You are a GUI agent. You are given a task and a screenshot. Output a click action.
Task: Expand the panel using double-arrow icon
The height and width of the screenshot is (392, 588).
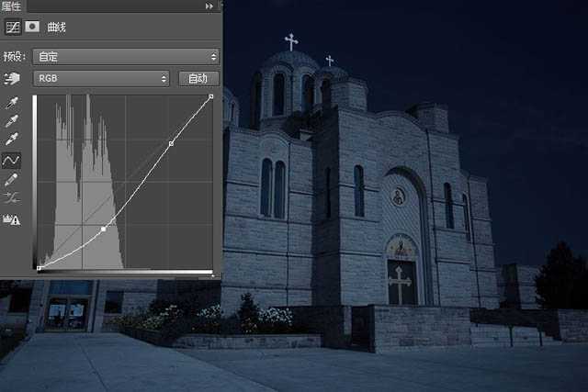click(210, 6)
